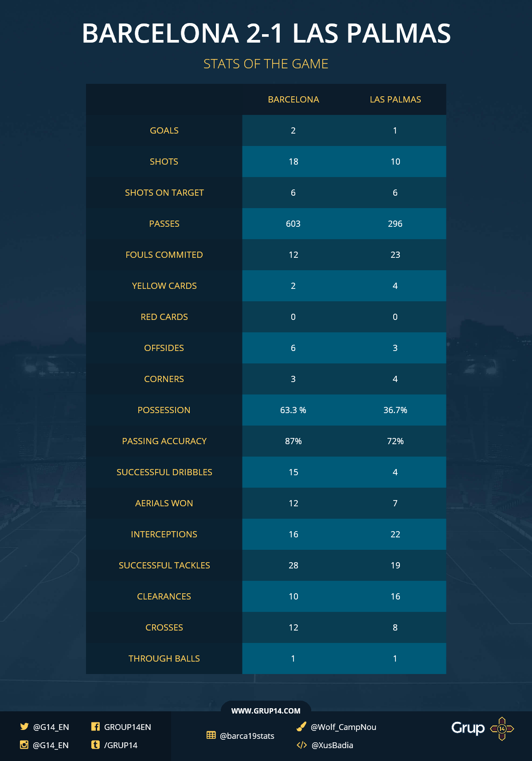
Task: Click Barcelona's 603 passes value
Action: point(293,224)
